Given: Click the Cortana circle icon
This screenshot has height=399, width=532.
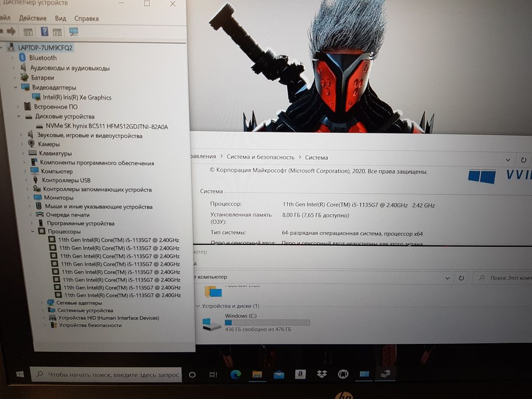Looking at the screenshot, I should [x=192, y=374].
